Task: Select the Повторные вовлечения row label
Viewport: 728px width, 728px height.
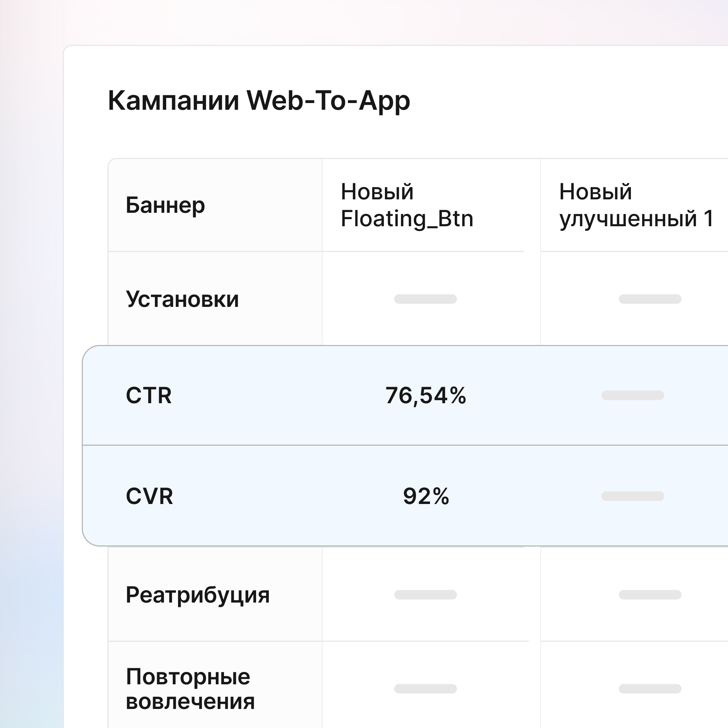Action: pos(190,689)
